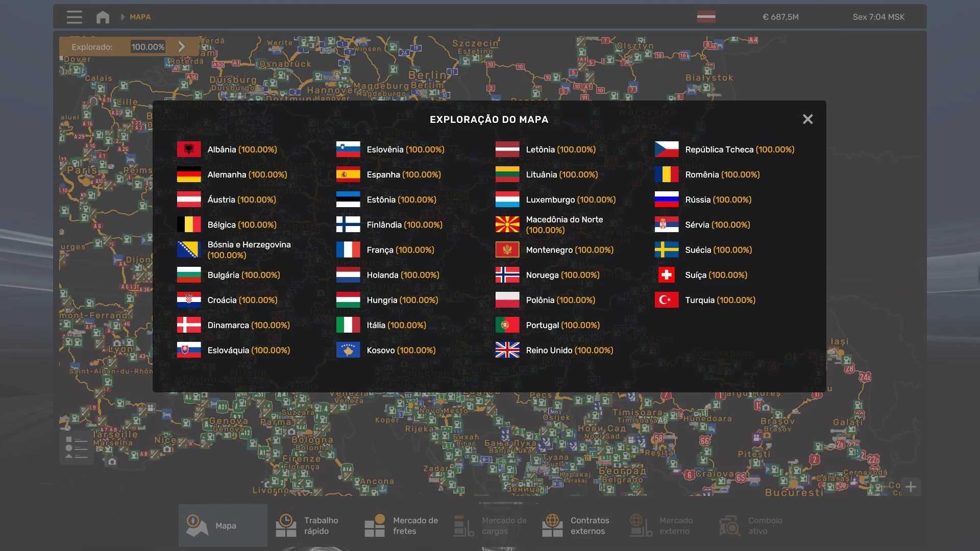Click the MAPA breadcrumb label
This screenshot has width=980, height=551.
[x=140, y=17]
